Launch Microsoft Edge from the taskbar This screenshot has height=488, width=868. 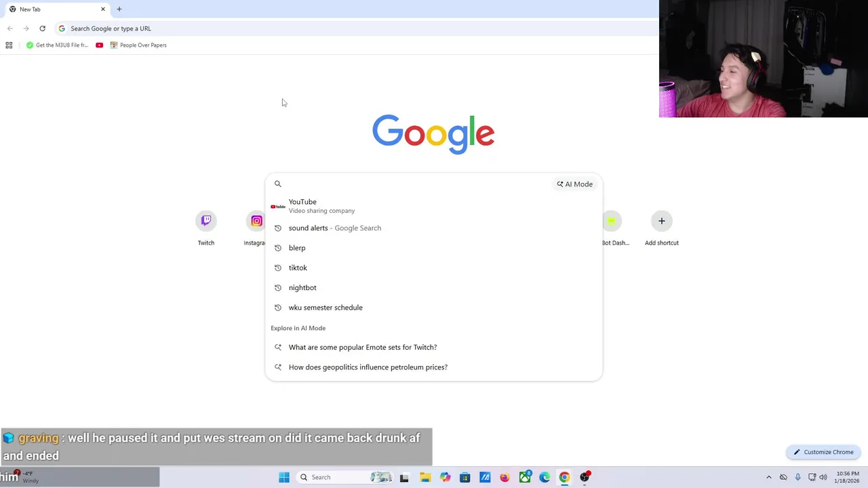click(x=545, y=477)
